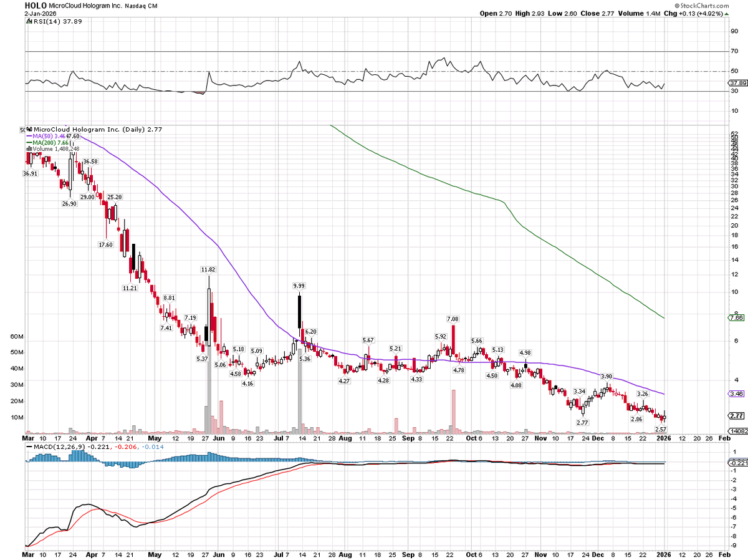
Task: Click the purple 3.46 MA(50) tag on right axis
Action: pyautogui.click(x=737, y=394)
